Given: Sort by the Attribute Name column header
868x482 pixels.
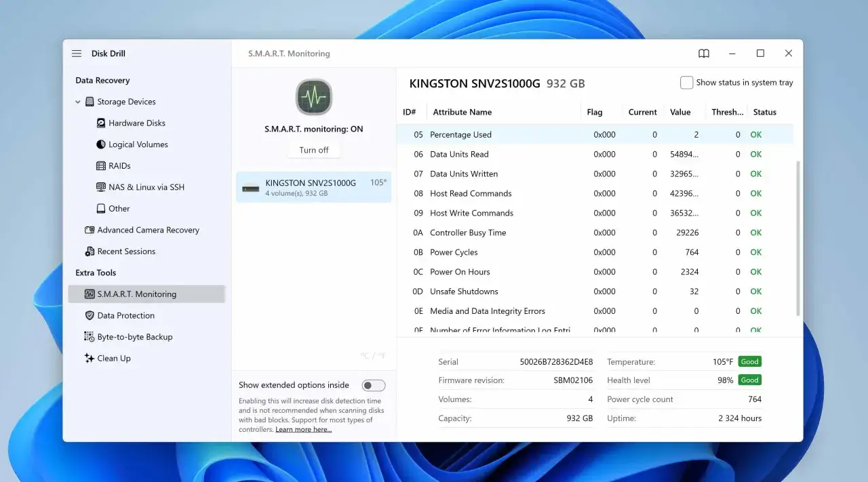Looking at the screenshot, I should pos(462,113).
